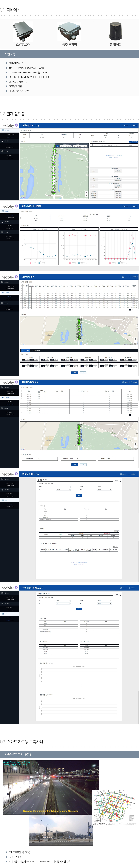Click neobby logo in 전력사용량 분석 보고서 dashboard
This screenshot has height=868, width=139.
pyautogui.click(x=9, y=588)
